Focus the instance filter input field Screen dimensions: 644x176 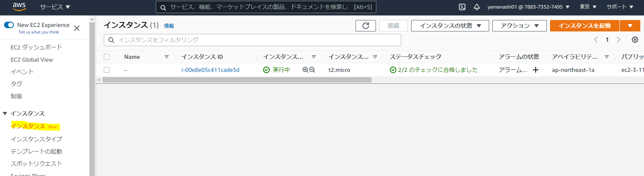pos(253,40)
